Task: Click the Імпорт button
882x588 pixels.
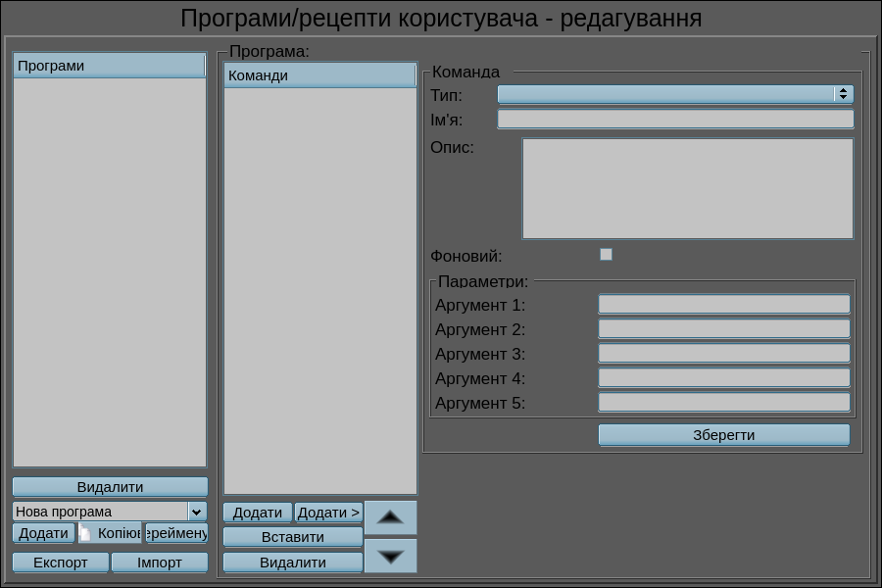Action: click(x=159, y=563)
